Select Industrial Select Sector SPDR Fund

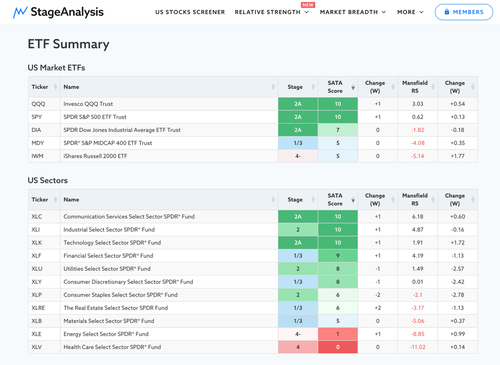[x=109, y=230]
